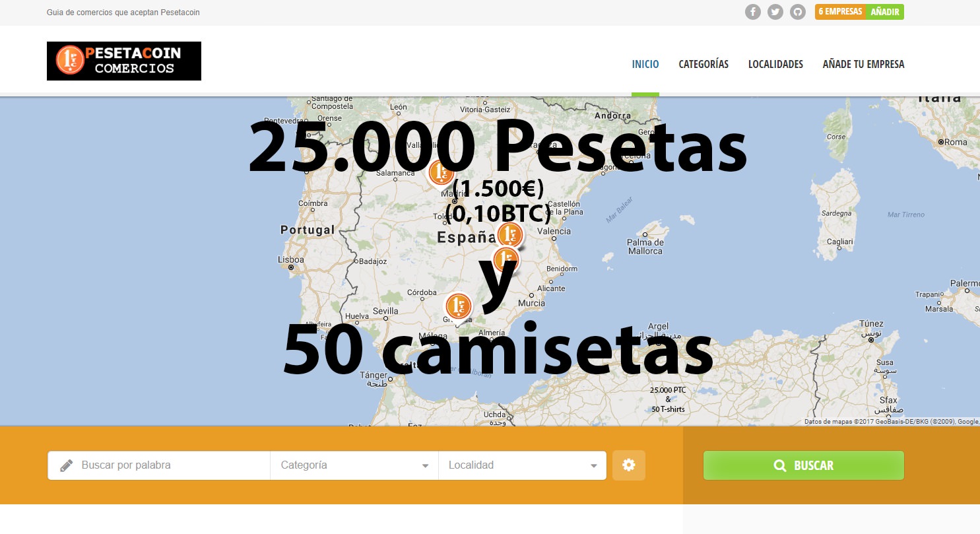Open the GitHub social icon
The height and width of the screenshot is (534, 980).
point(798,12)
